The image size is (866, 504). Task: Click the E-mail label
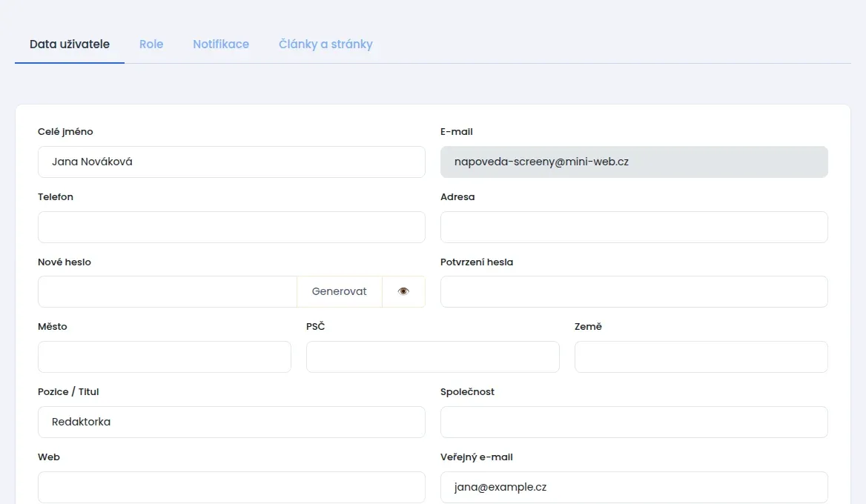tap(456, 132)
